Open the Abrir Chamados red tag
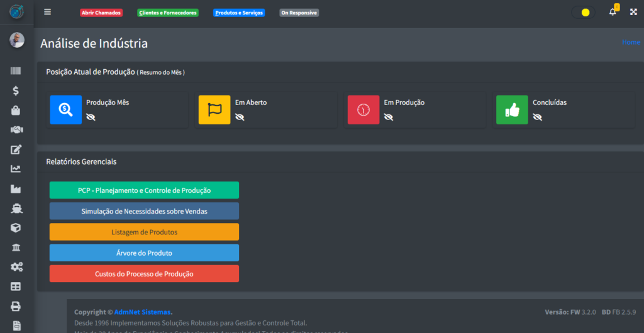This screenshot has height=333, width=644. [x=101, y=13]
